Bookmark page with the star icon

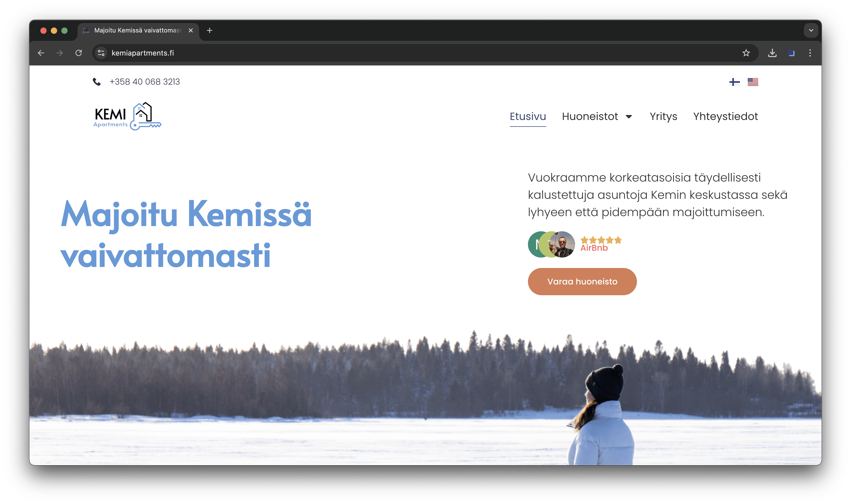click(x=746, y=53)
